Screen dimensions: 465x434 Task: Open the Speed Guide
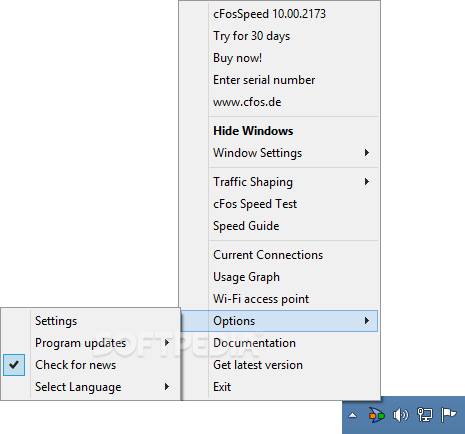279,226
